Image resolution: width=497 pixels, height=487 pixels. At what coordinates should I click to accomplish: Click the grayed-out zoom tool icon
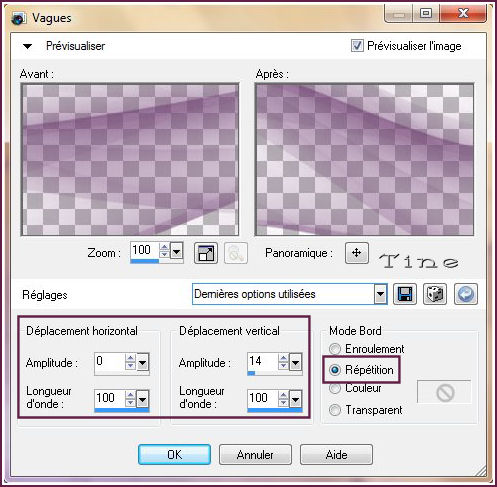[236, 253]
